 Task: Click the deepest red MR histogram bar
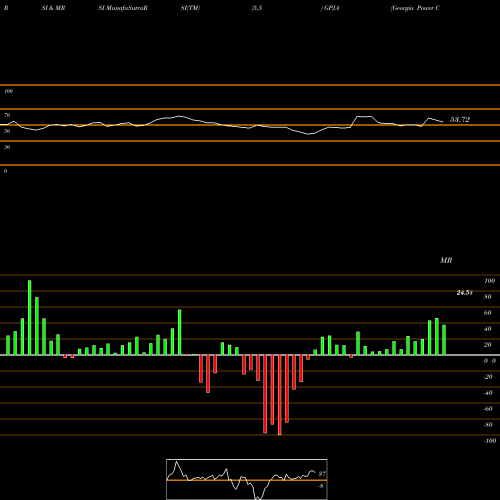coord(279,395)
